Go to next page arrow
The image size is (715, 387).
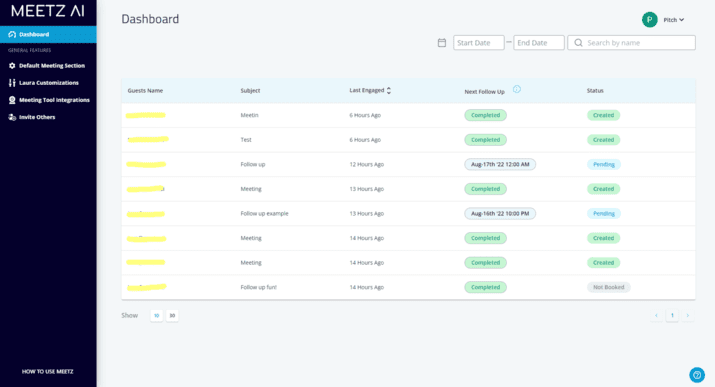[x=688, y=315]
